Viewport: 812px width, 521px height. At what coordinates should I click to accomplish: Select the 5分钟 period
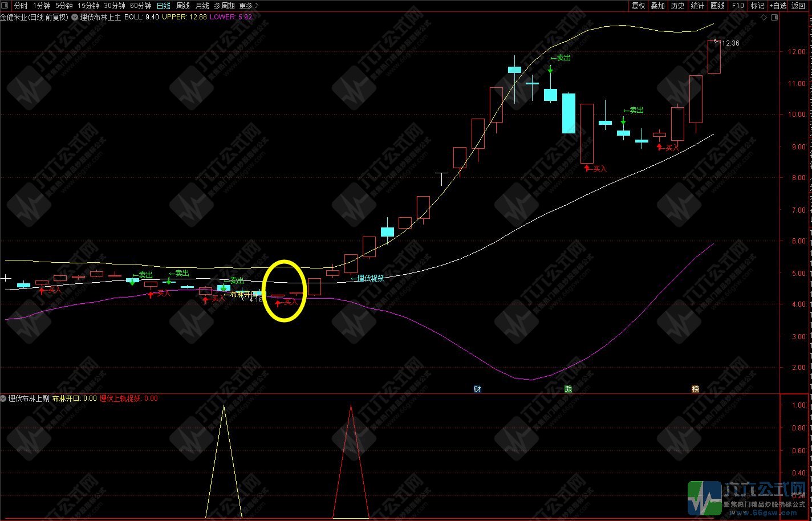[64, 6]
